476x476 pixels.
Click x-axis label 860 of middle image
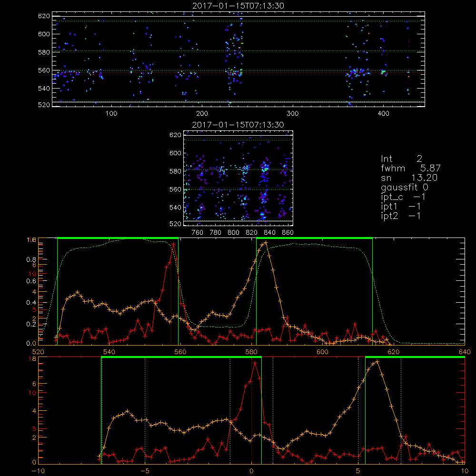[288, 233]
